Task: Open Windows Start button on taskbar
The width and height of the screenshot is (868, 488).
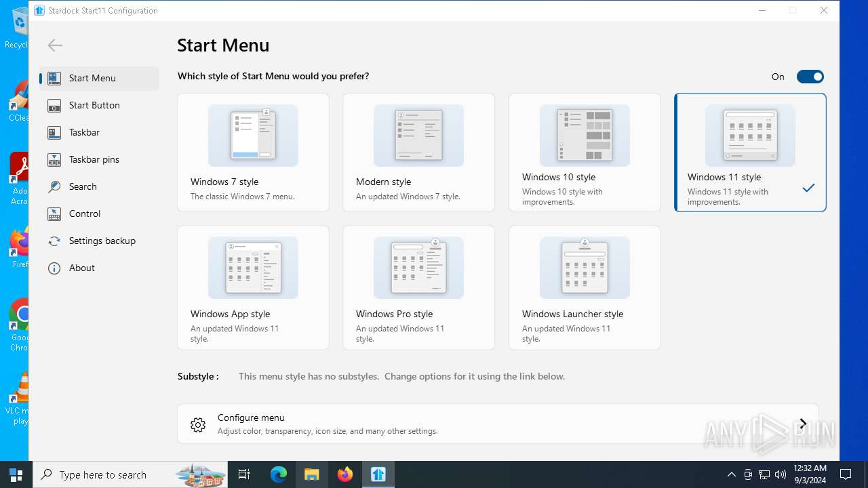Action: [x=16, y=474]
